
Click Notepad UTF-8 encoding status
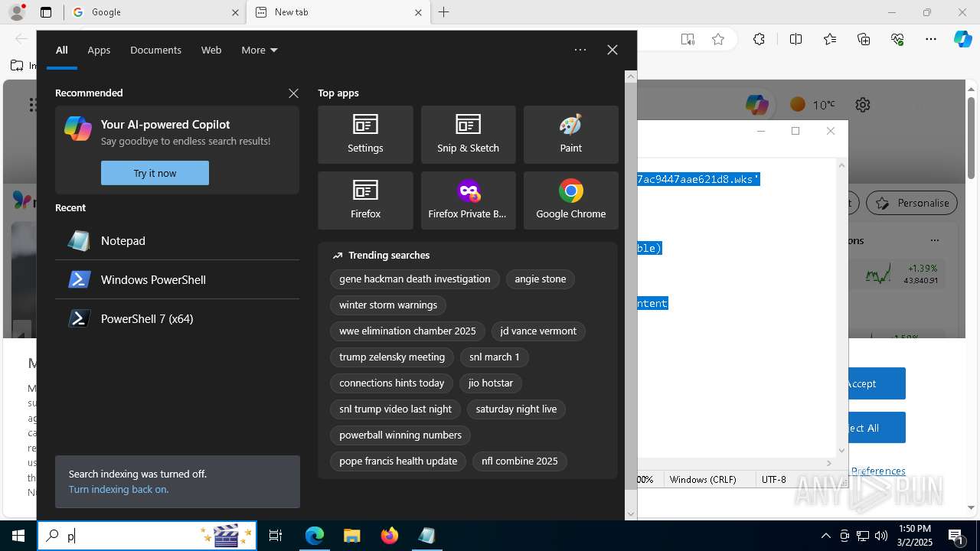pos(774,480)
